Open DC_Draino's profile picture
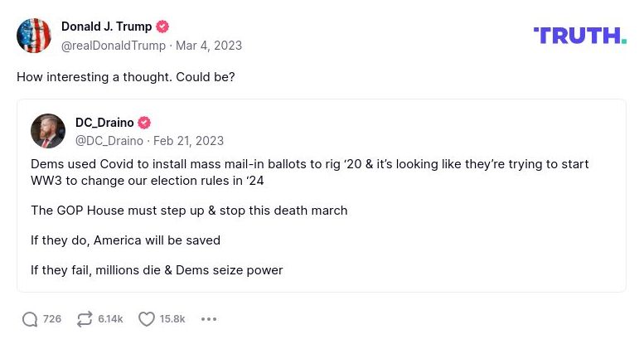Image resolution: width=644 pixels, height=344 pixels. pyautogui.click(x=48, y=131)
